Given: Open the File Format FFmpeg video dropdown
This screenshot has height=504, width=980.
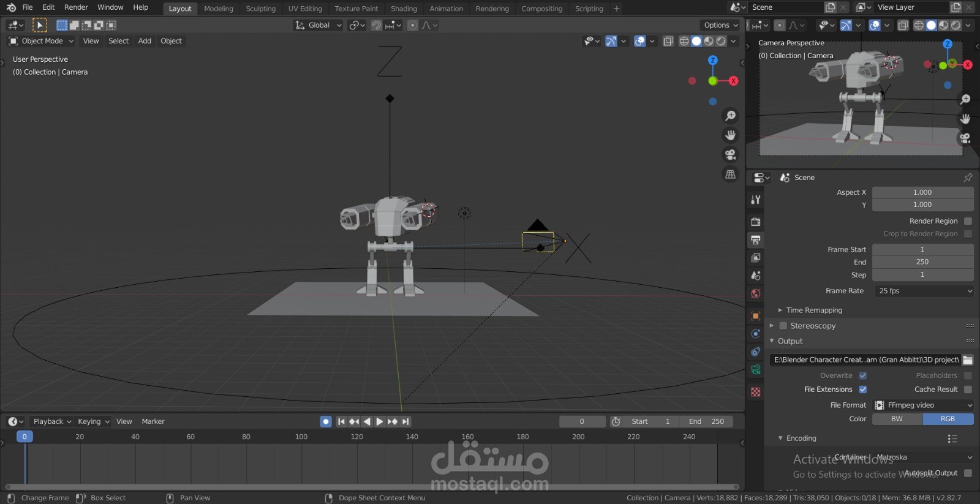Looking at the screenshot, I should click(923, 405).
